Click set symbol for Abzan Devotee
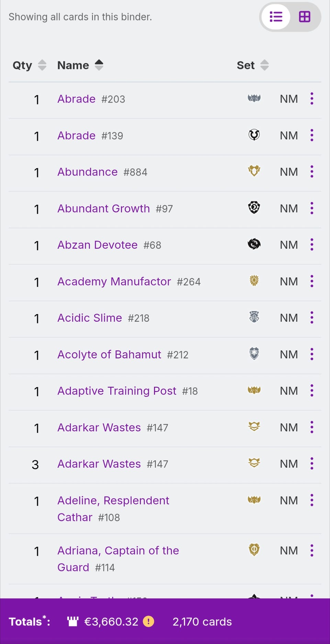Viewport: 330px width, 644px height. click(x=254, y=244)
